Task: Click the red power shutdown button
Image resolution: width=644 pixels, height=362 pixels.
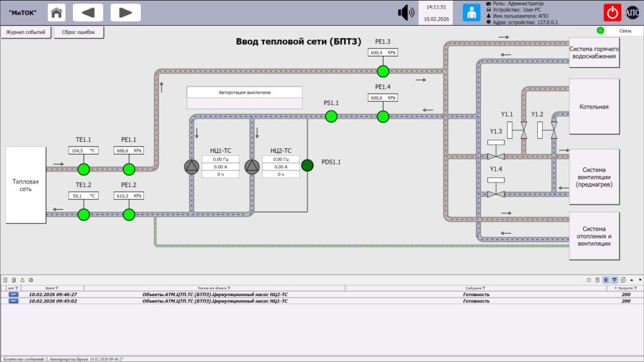Action: 612,13
